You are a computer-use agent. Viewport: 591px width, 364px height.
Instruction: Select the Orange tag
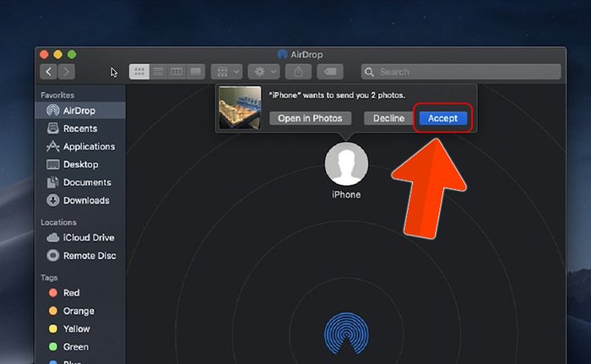tap(79, 311)
